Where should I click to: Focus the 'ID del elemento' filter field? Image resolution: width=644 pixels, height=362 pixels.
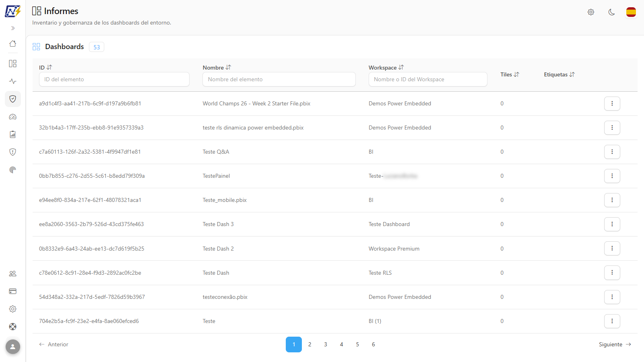pyautogui.click(x=114, y=79)
